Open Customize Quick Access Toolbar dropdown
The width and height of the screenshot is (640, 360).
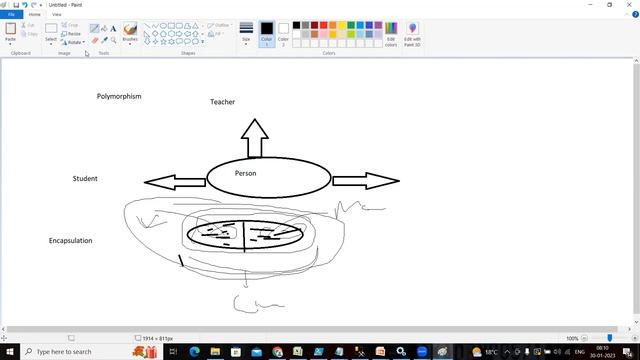41,5
